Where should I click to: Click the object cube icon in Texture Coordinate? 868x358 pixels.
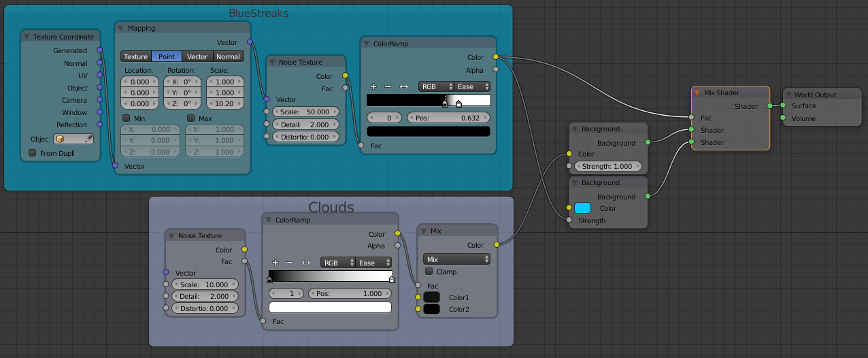coord(60,138)
